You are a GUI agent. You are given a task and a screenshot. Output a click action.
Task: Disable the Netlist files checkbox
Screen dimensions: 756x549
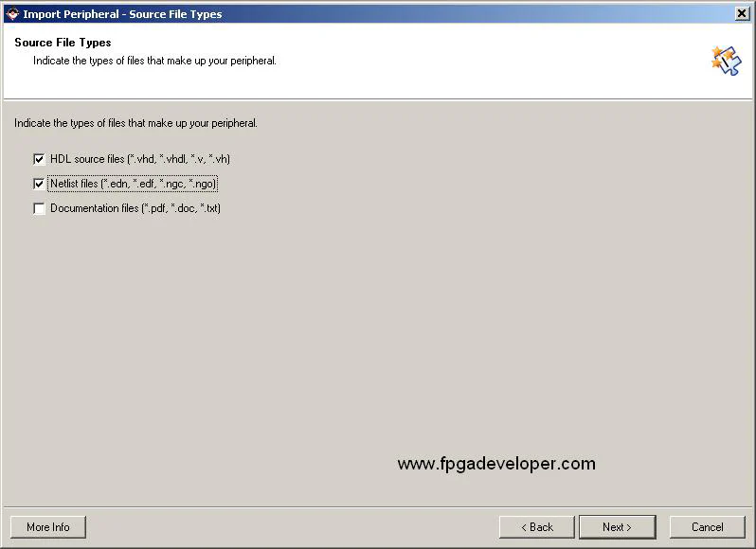coord(39,184)
